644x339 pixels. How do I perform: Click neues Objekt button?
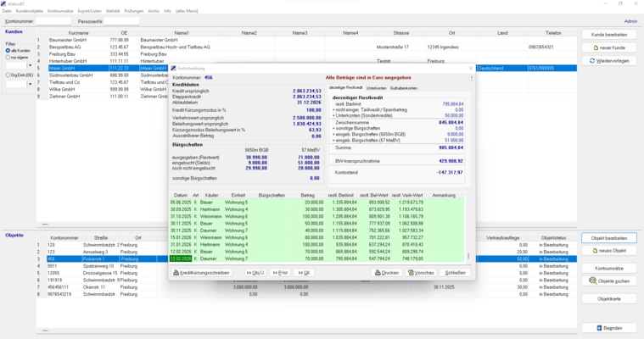coord(608,251)
